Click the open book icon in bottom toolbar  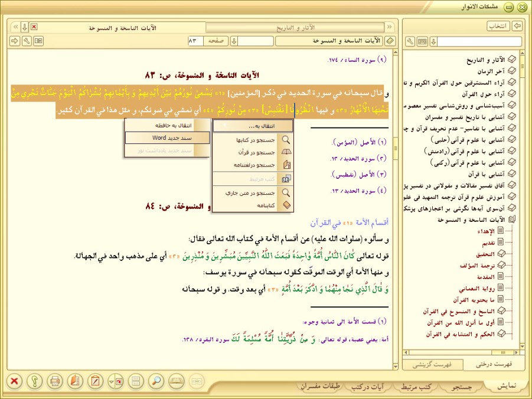177,381
